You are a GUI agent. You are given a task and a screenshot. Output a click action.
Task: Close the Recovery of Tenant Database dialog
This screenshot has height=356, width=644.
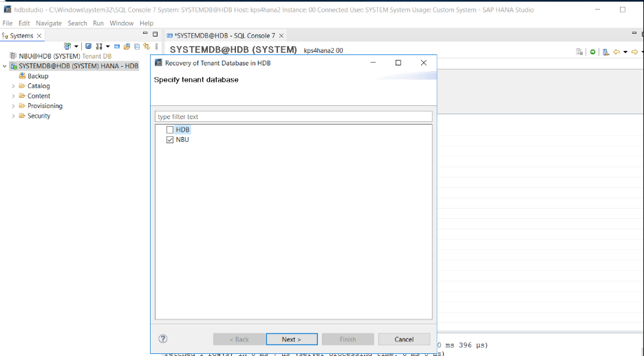pos(423,63)
